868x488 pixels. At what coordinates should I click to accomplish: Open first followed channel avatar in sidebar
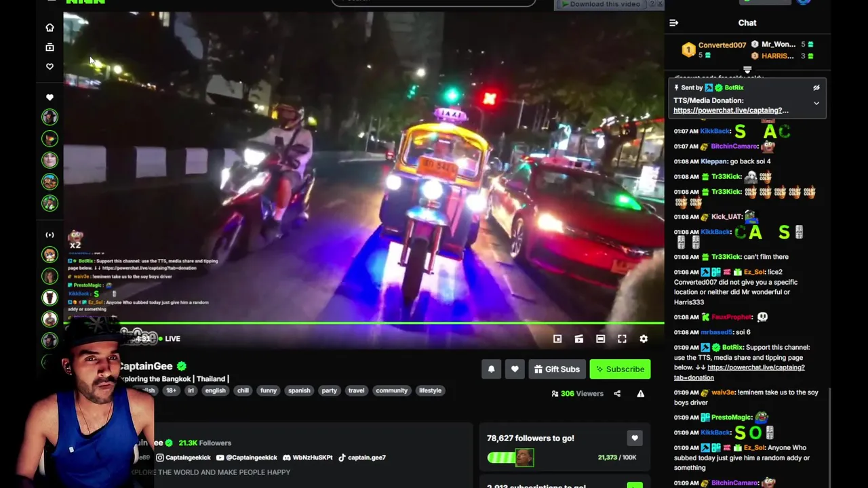coord(50,117)
